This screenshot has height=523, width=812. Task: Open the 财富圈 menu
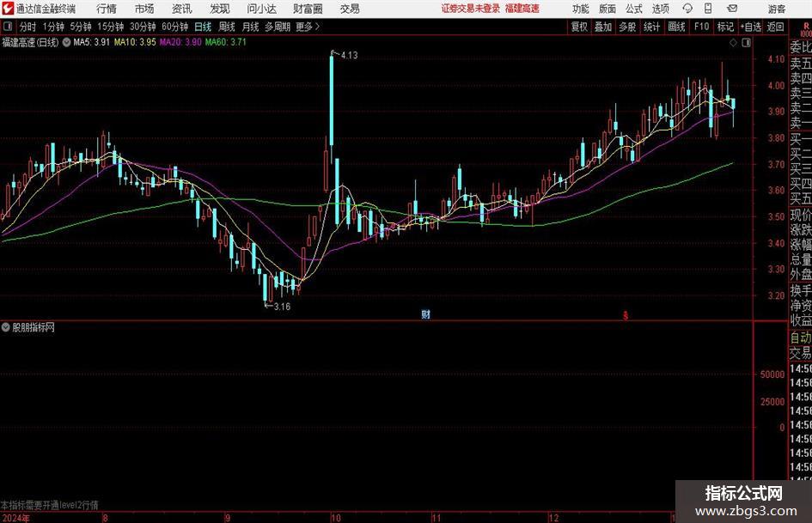coord(308,9)
